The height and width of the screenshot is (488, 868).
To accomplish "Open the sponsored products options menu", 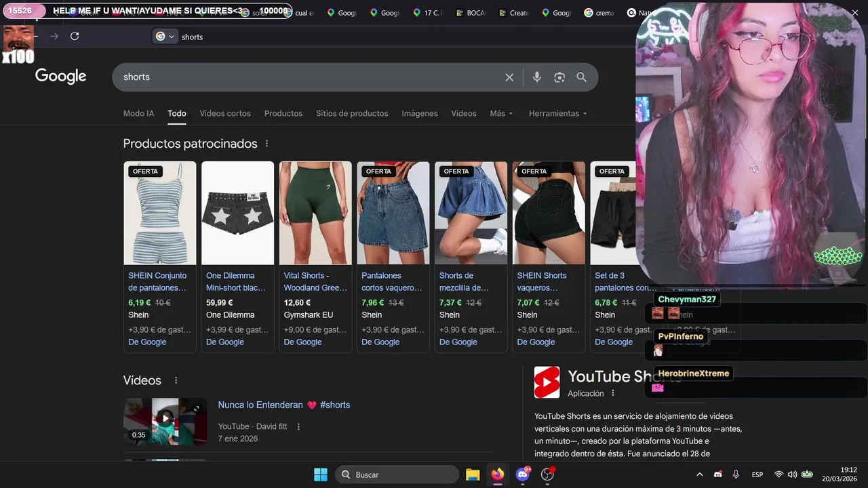I will pyautogui.click(x=267, y=144).
